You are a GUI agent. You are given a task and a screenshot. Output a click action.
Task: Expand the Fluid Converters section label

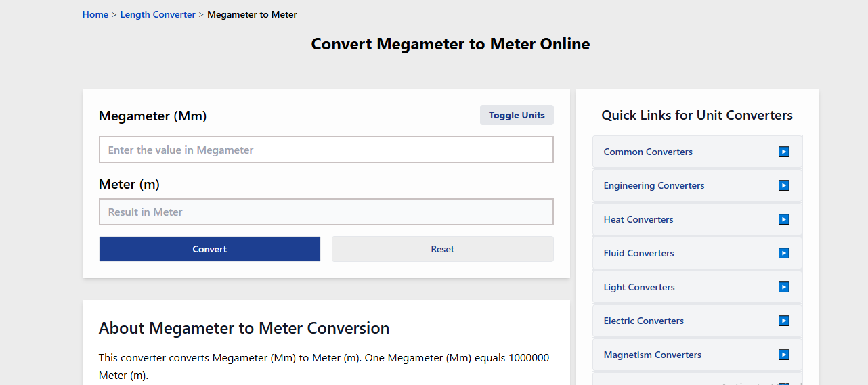click(639, 253)
